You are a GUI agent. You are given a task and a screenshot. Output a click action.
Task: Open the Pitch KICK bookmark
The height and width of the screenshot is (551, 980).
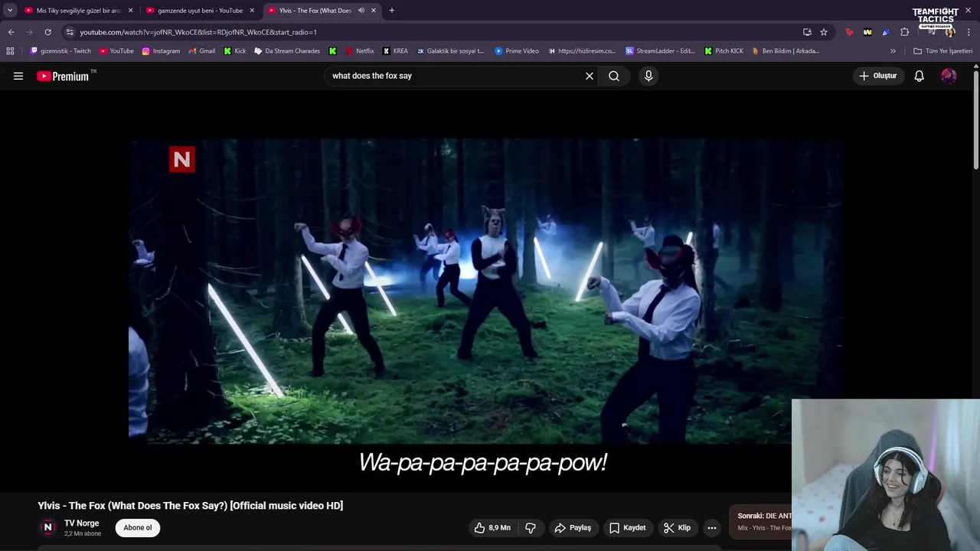click(x=724, y=51)
